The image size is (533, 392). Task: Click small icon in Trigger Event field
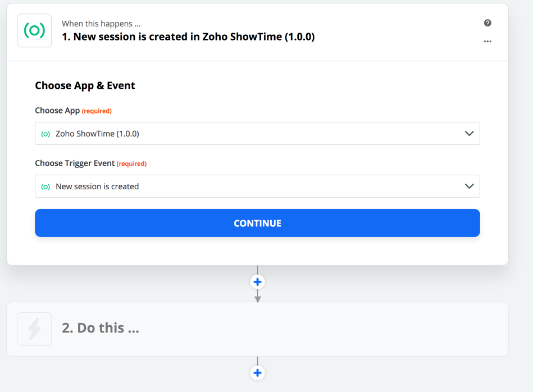(45, 186)
